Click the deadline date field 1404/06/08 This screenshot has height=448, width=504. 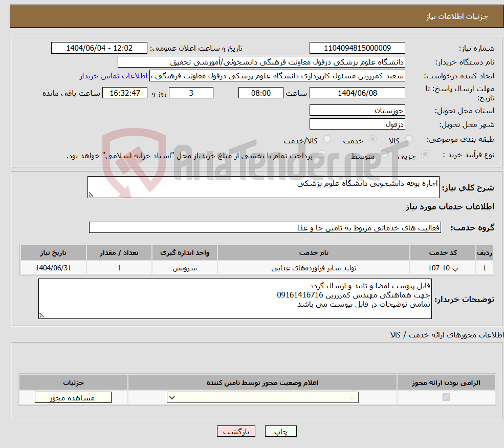coord(357,93)
